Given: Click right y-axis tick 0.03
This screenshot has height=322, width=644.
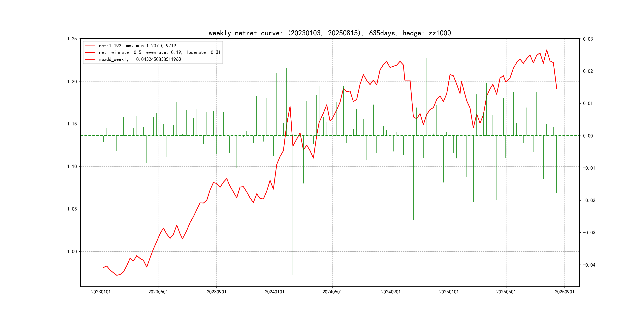Looking at the screenshot, I should click(x=588, y=39).
